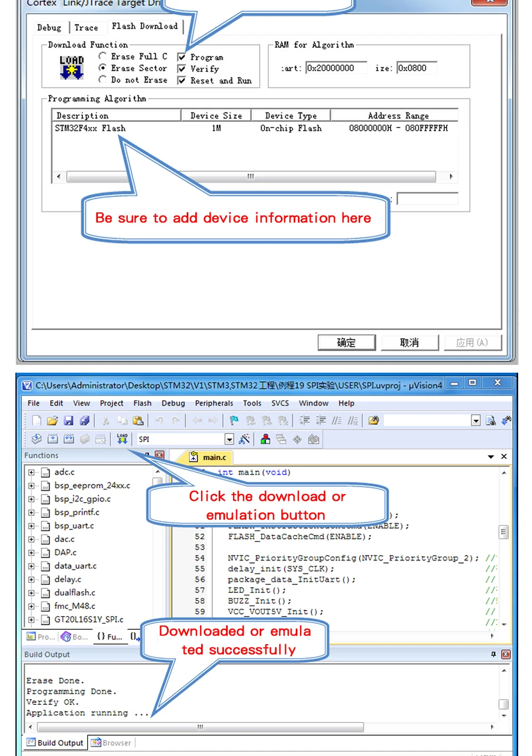The height and width of the screenshot is (756, 532).
Task: Switch to the Debug tab in dialog
Action: pos(49,28)
